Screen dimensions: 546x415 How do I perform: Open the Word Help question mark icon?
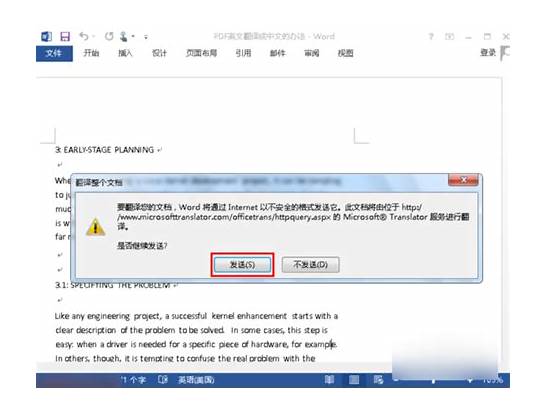click(431, 36)
